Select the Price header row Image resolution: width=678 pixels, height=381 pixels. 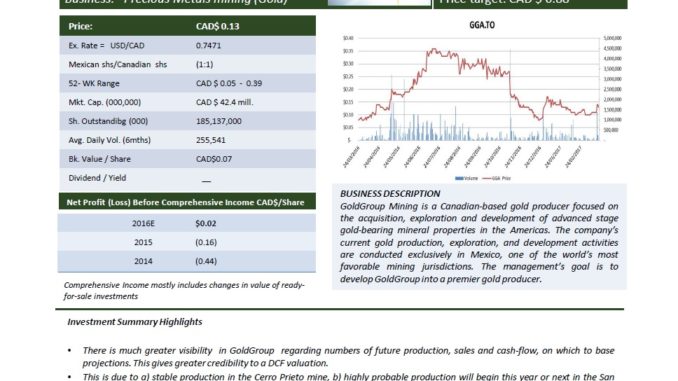pyautogui.click(x=187, y=26)
